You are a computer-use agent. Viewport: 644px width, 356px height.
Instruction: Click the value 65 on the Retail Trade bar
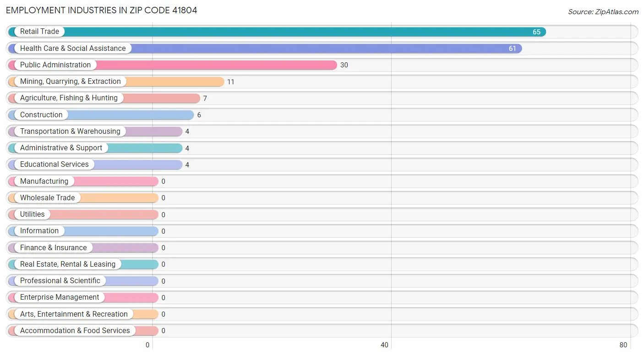pyautogui.click(x=536, y=32)
